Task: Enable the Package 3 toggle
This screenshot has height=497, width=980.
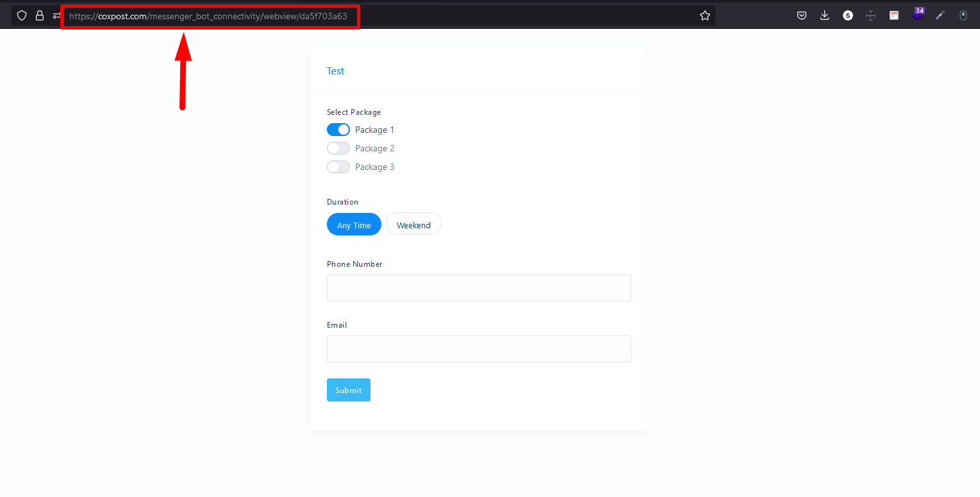Action: click(x=338, y=167)
